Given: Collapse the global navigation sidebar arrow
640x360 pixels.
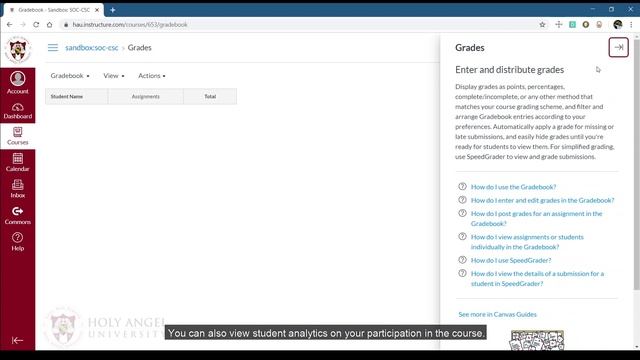Looking at the screenshot, I should (17, 340).
